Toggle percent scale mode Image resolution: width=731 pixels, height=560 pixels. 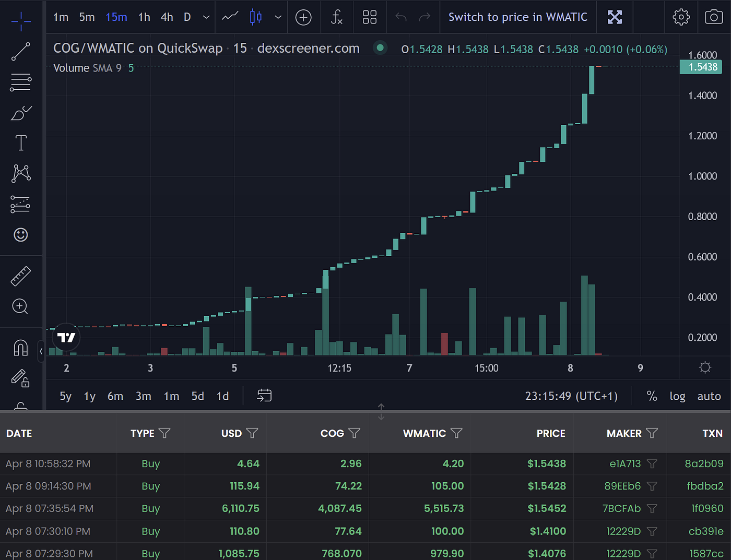click(x=652, y=396)
